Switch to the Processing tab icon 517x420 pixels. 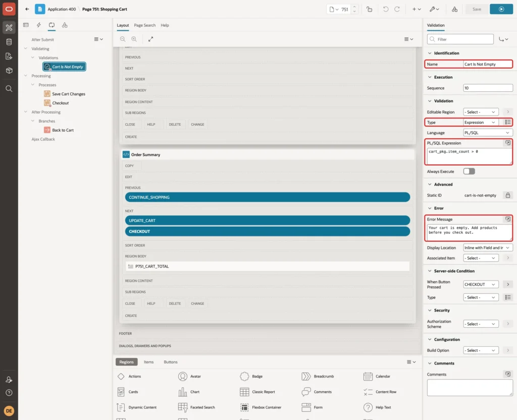[52, 25]
